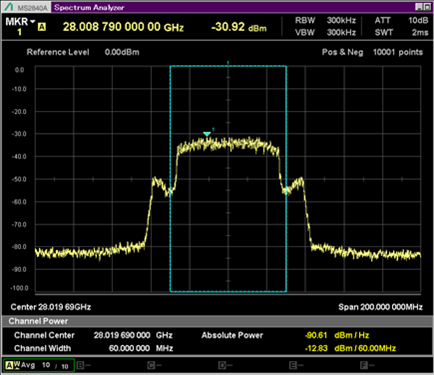Select the marker frequency 28.008 790 GHz field
Screen dimensions: 434x375
click(123, 27)
